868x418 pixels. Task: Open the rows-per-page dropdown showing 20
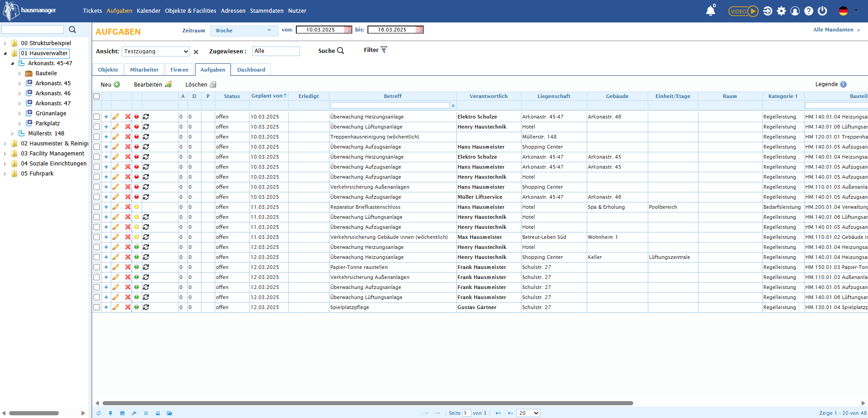[528, 413]
